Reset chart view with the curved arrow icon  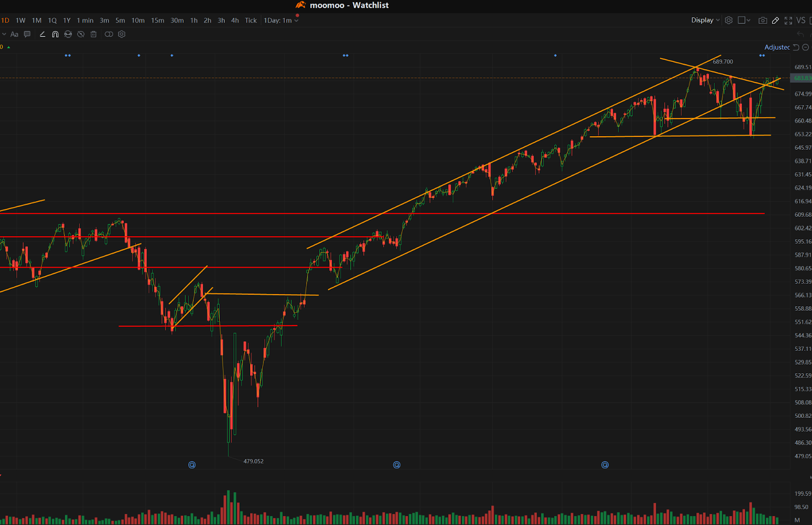pyautogui.click(x=796, y=47)
